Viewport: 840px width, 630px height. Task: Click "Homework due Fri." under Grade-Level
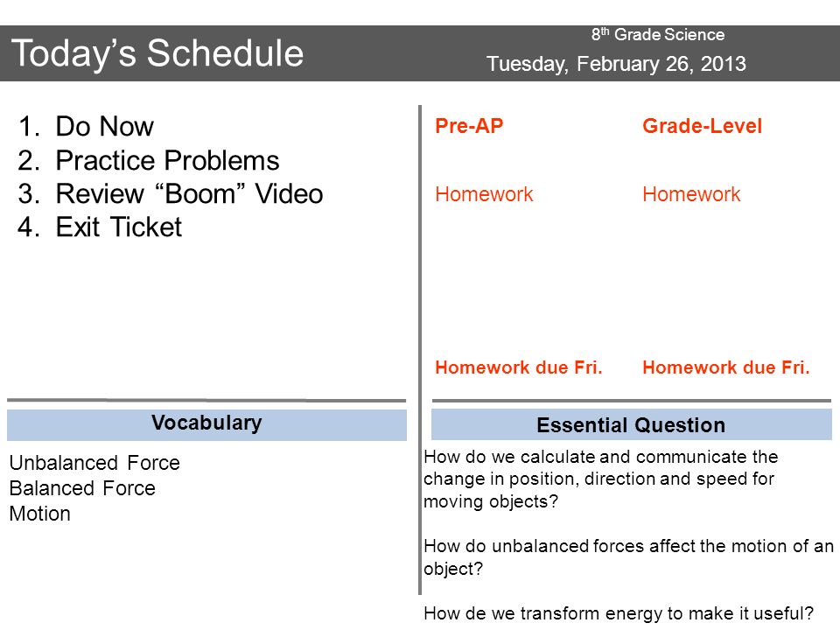(x=726, y=367)
